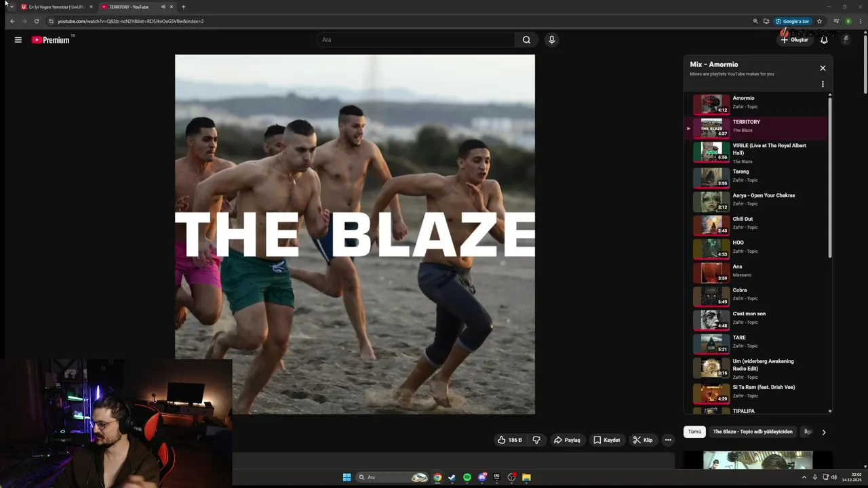Image resolution: width=868 pixels, height=488 pixels.
Task: Share the video using Paylaş
Action: coord(567,440)
